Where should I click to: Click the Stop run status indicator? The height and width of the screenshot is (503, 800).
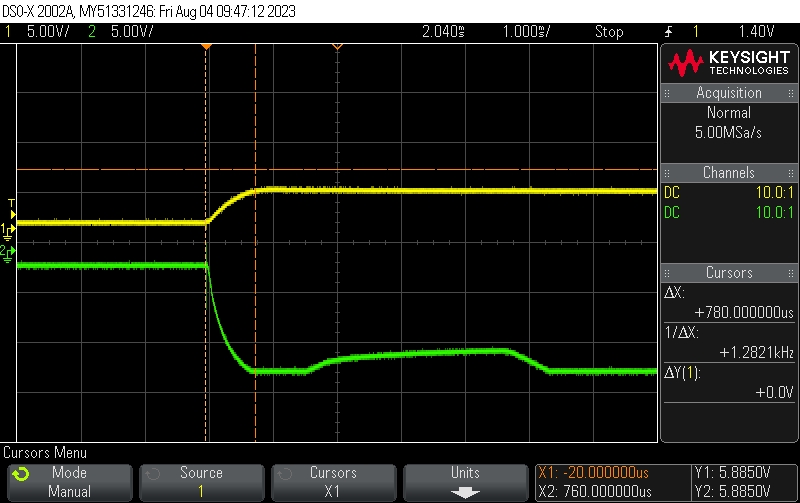point(609,31)
